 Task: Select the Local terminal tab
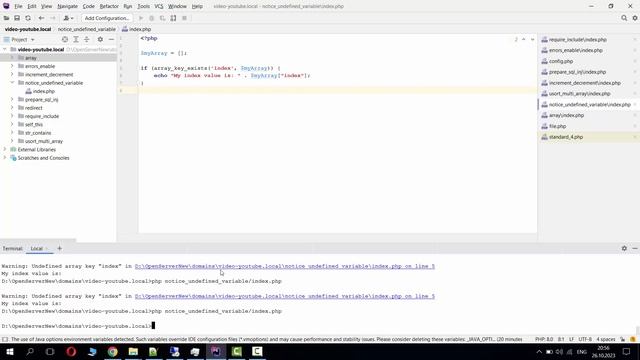(x=36, y=249)
